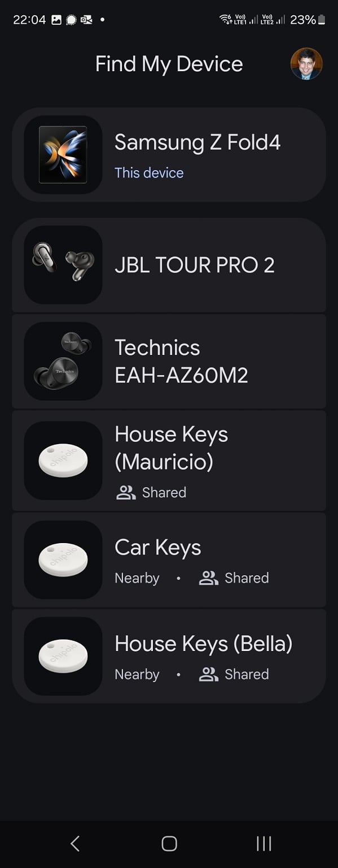Screen dimensions: 338x868
Task: Open Samsung Z Fold4 device entry
Action: 169,155
